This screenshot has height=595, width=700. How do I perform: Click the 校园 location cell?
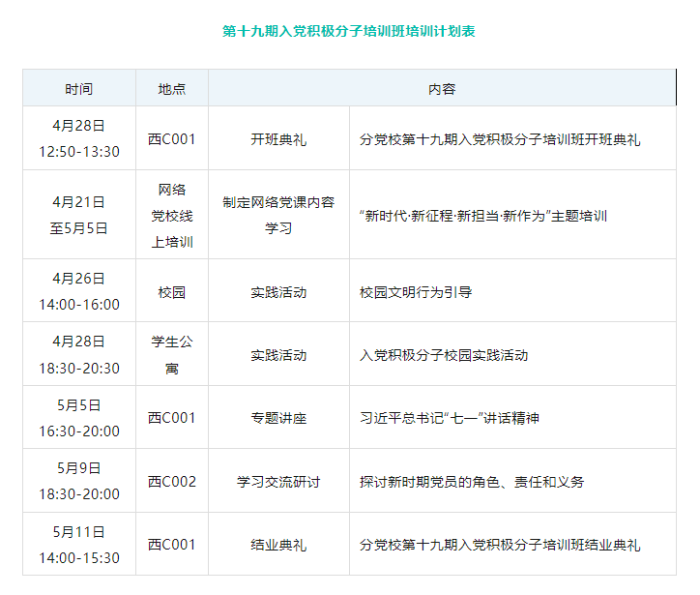tap(172, 292)
